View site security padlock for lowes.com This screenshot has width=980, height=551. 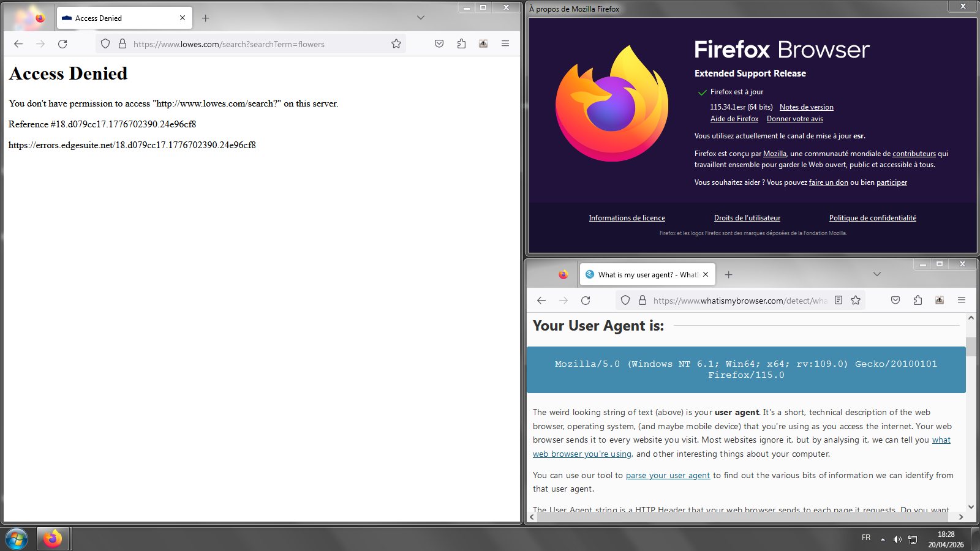(123, 44)
